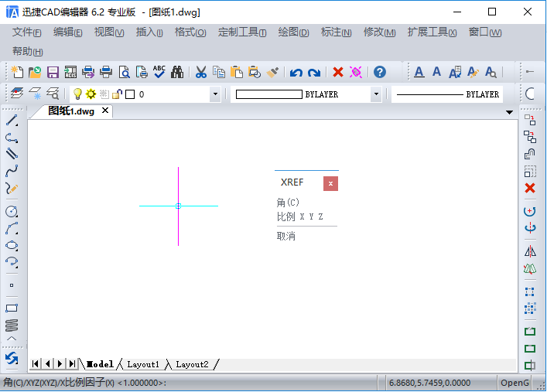547x392 pixels.
Task: Expand the layer dropdown arrow
Action: coord(215,94)
